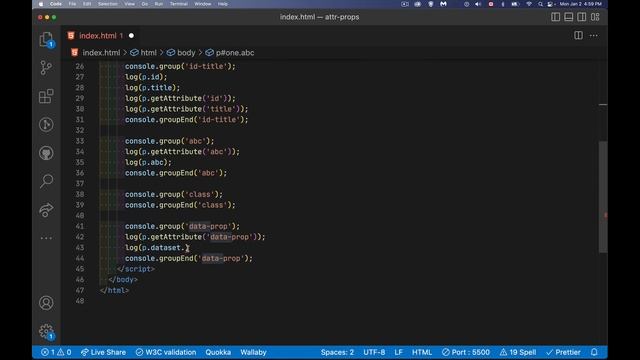Screen dimensions: 640x360
Task: Open the Wi-Fi menu bar icon
Action: pyautogui.click(x=529, y=4)
